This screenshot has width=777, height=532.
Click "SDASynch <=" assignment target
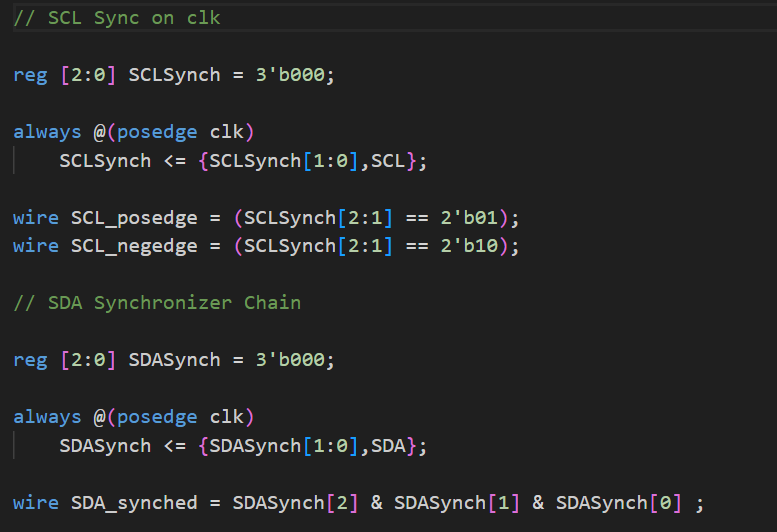(123, 446)
